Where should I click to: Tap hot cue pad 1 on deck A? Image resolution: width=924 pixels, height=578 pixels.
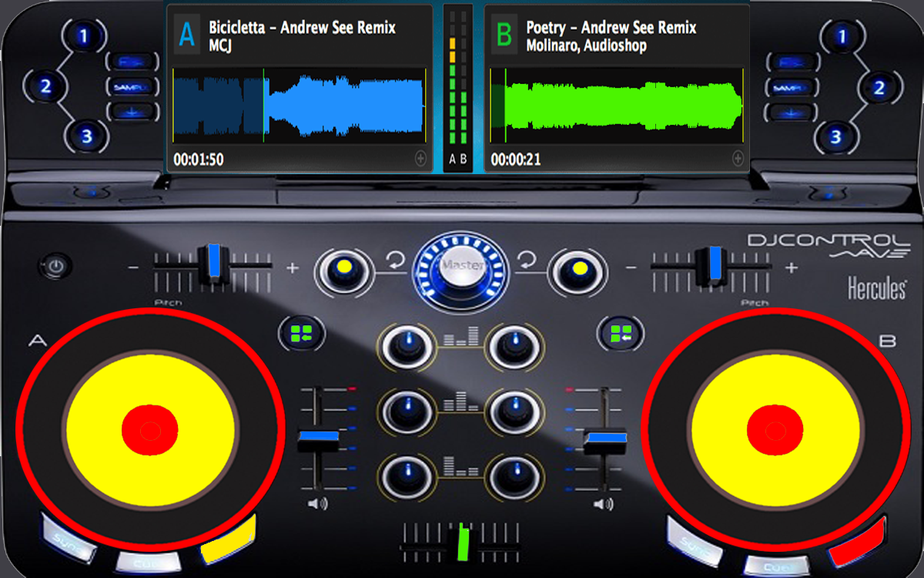click(x=82, y=35)
